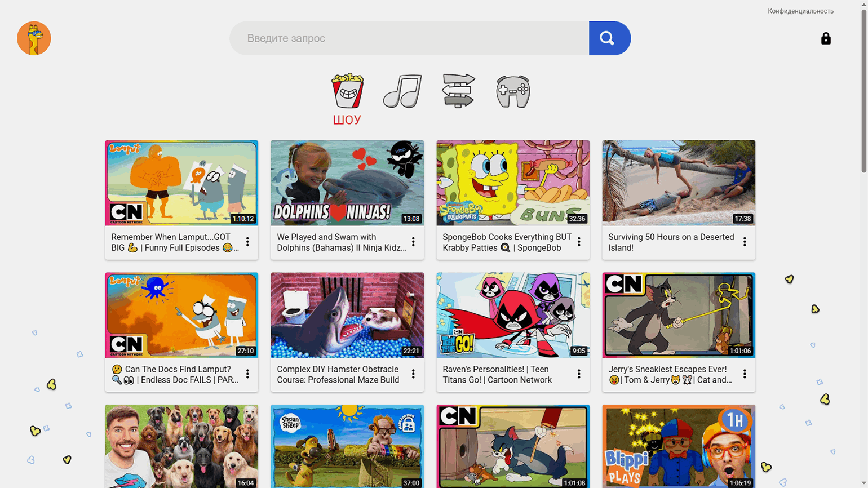This screenshot has width=868, height=488.
Task: Open options for the Hamster Obstacle Course video
Action: [x=413, y=374]
